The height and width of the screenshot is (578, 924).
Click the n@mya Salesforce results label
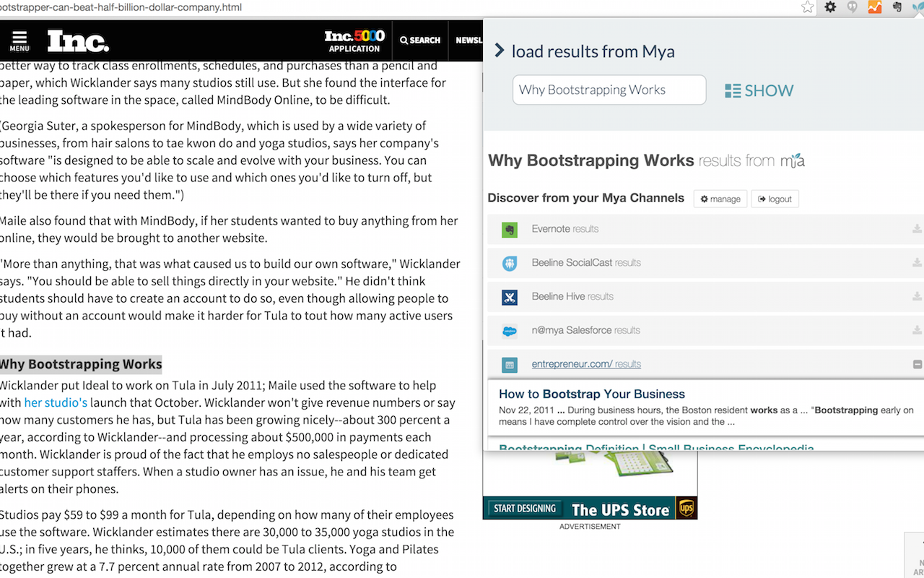coord(585,330)
